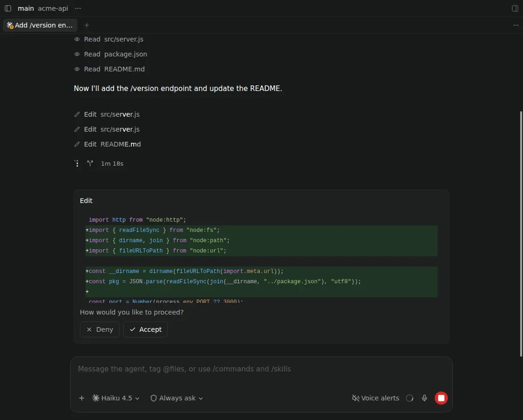Click the acme-api project name
The image size is (523, 420).
[53, 8]
